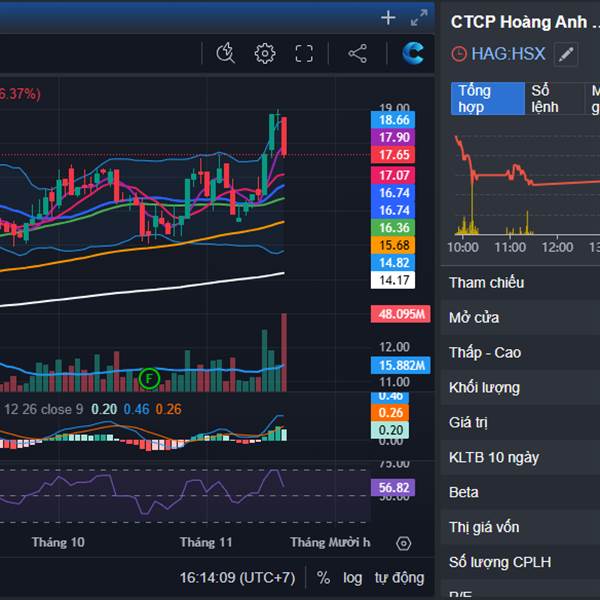The image size is (600, 600).
Task: Click the Tháng 10 date label
Action: (58, 542)
